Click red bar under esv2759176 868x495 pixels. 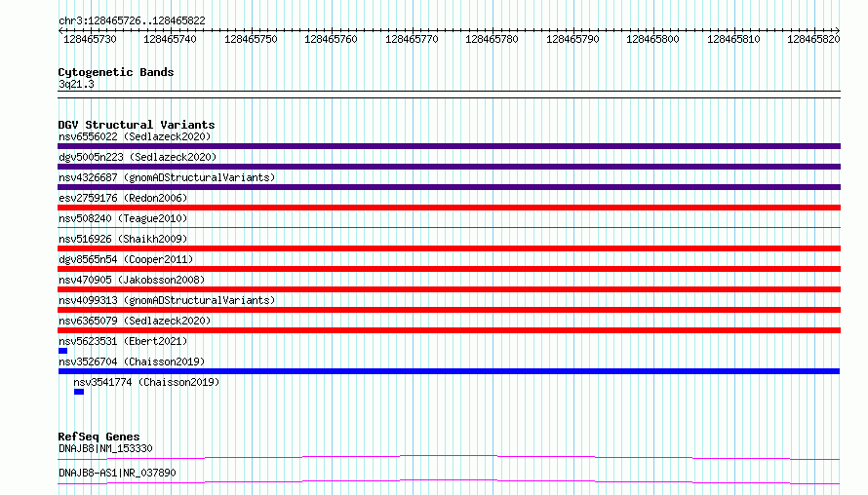tap(449, 208)
